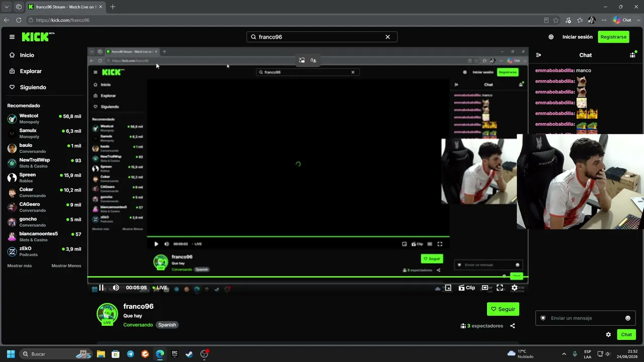
Task: Open the browser more options menu
Action: coord(604,20)
